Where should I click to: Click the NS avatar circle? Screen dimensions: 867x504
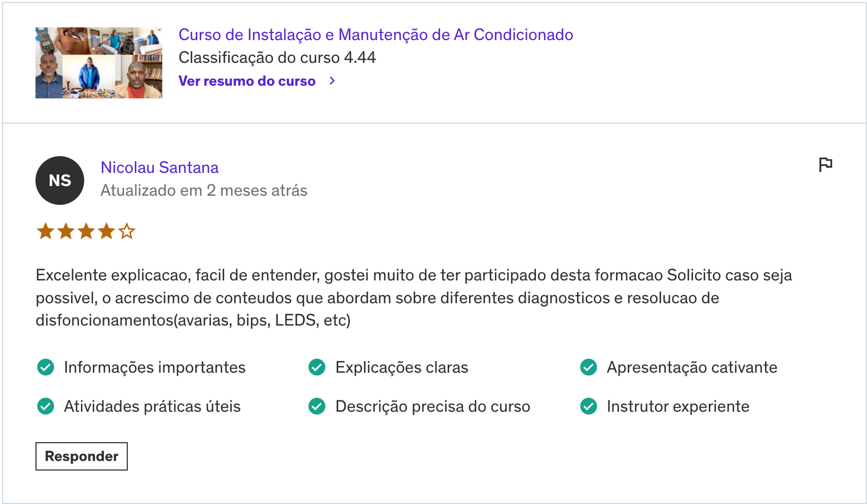point(60,180)
